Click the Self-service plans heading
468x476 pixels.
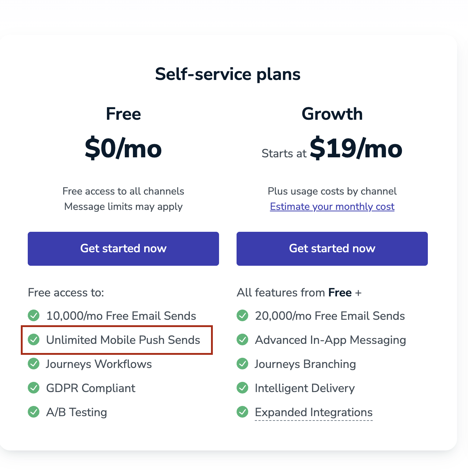[228, 74]
